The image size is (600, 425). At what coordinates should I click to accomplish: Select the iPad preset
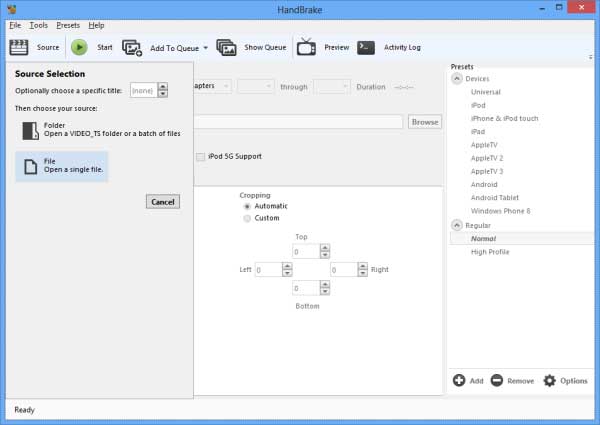click(x=478, y=132)
